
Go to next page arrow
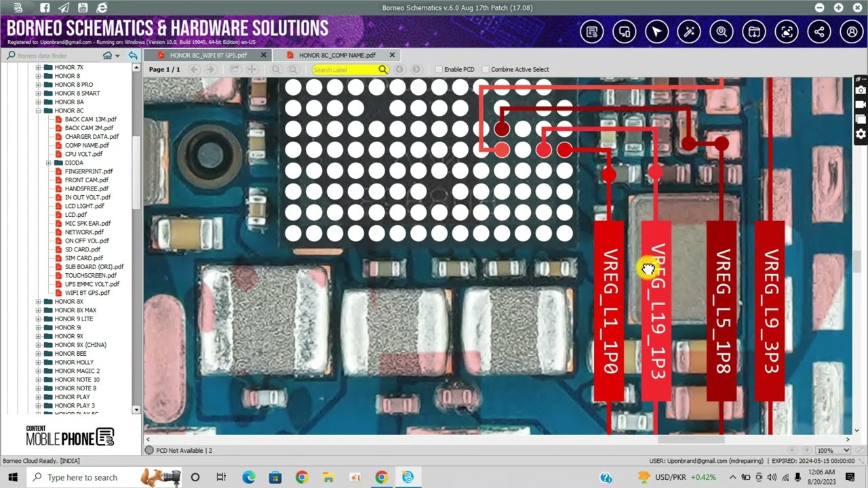pos(211,69)
